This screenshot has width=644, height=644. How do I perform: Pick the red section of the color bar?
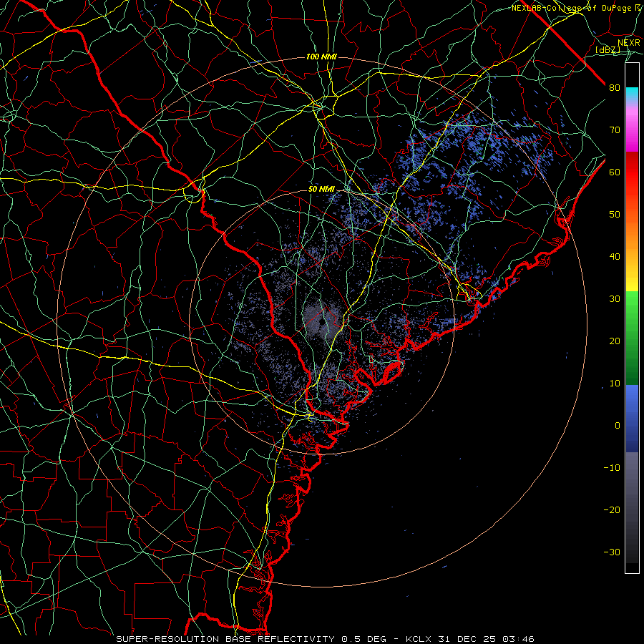click(632, 172)
